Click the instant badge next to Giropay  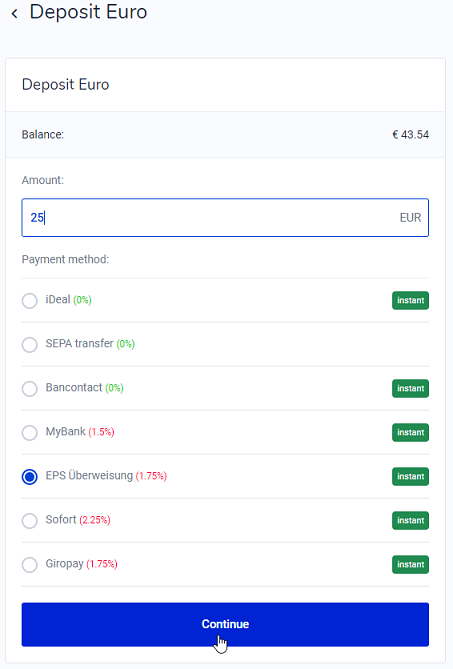point(410,564)
